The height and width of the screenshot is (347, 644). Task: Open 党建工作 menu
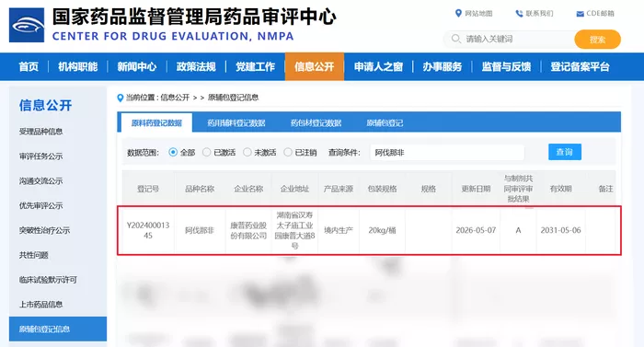[255, 66]
